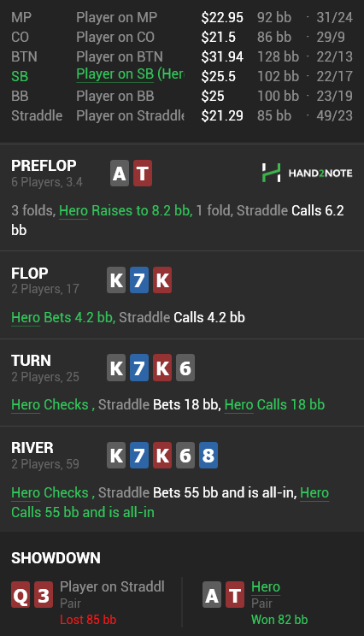Click the gray 6 turn card

coord(185,368)
